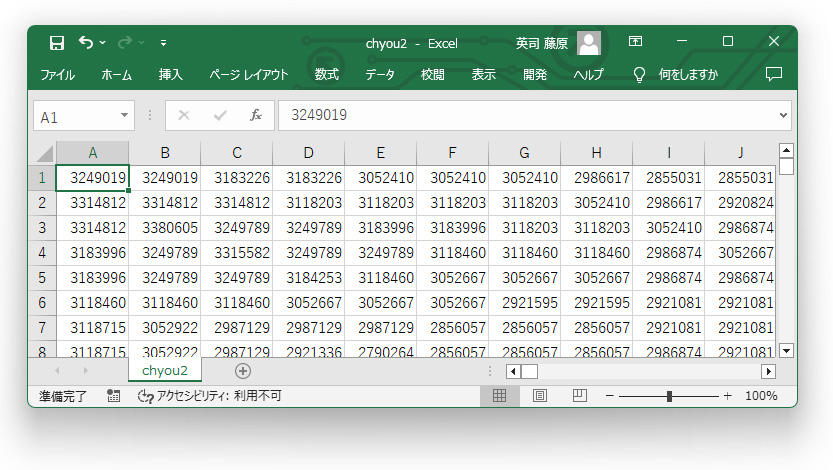The width and height of the screenshot is (833, 470).
Task: Select row 3 header
Action: pyautogui.click(x=42, y=228)
